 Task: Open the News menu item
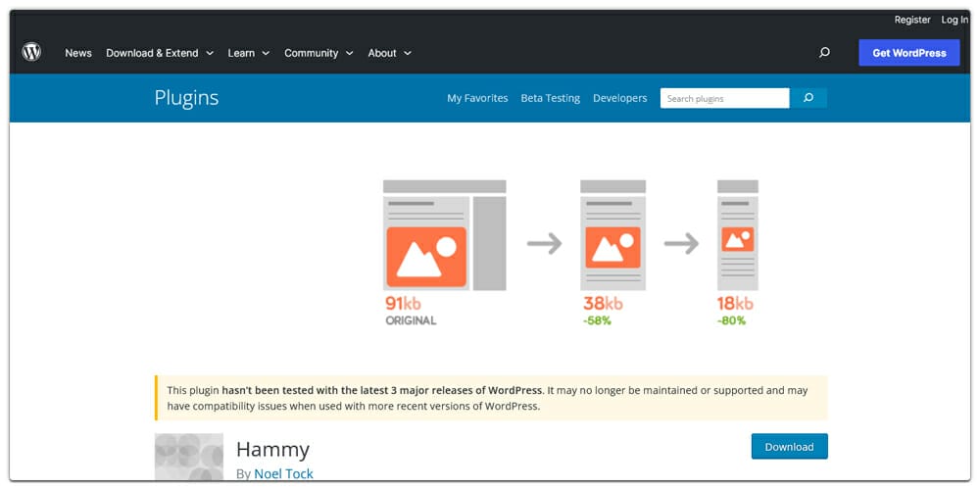78,53
